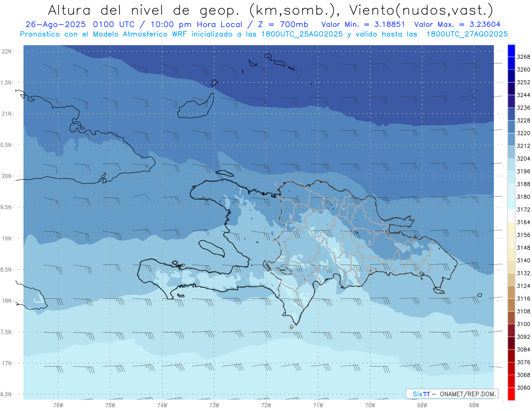Screen dimensions: 532x411
Task: Click the 70W longitude label
Action: (370, 405)
